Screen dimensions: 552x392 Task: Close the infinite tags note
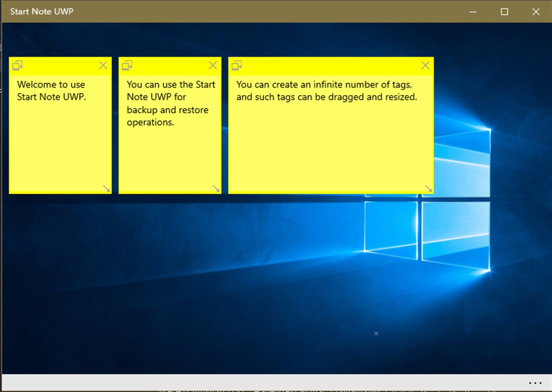[x=425, y=65]
